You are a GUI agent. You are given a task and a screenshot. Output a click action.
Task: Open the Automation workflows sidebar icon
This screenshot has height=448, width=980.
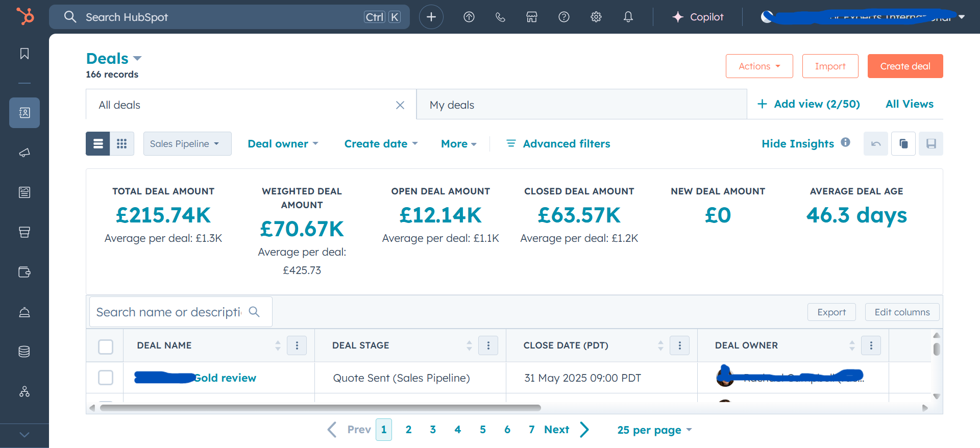pos(24,391)
